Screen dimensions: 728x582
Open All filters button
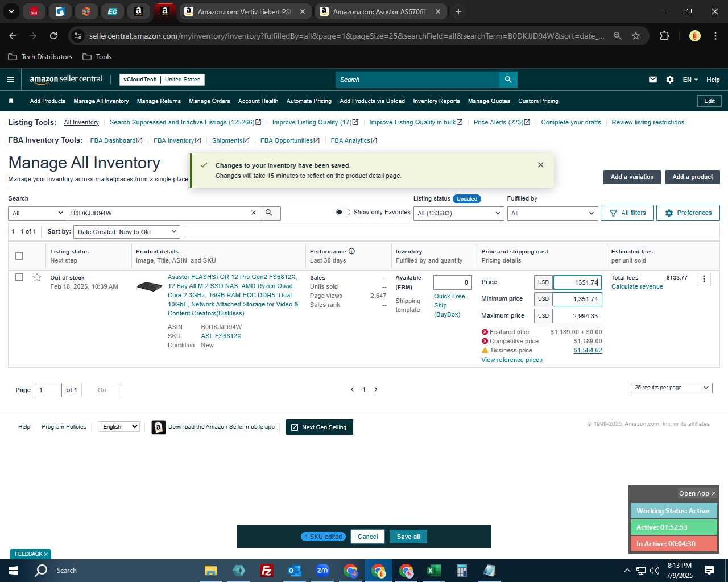(627, 213)
